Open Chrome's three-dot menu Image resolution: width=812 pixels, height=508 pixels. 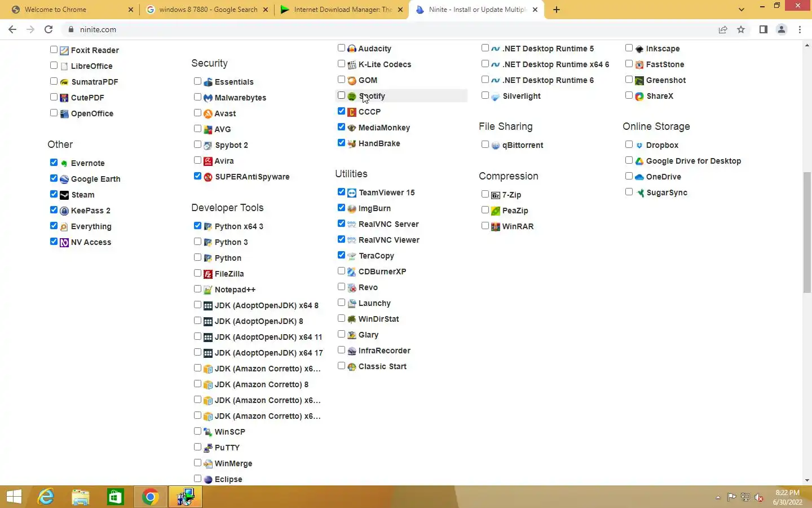coord(800,29)
